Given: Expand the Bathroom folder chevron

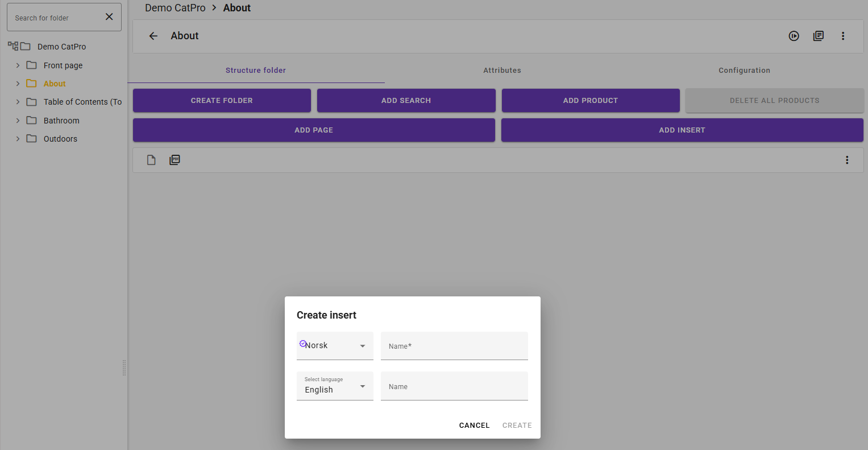Looking at the screenshot, I should click(x=18, y=121).
